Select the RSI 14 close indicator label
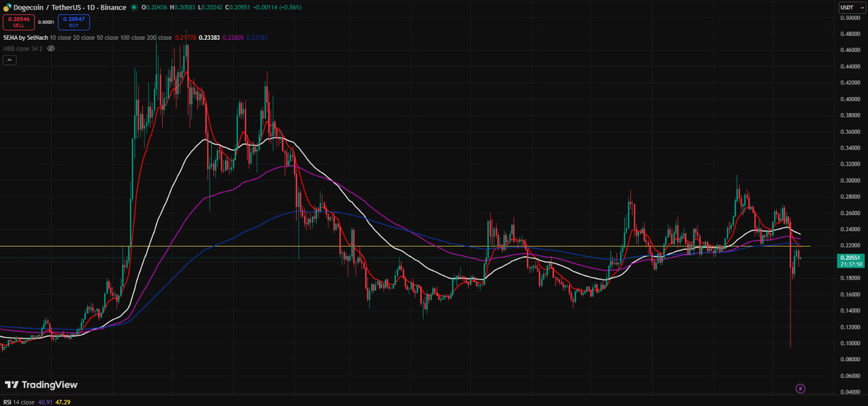The height and width of the screenshot is (406, 868). (19, 402)
